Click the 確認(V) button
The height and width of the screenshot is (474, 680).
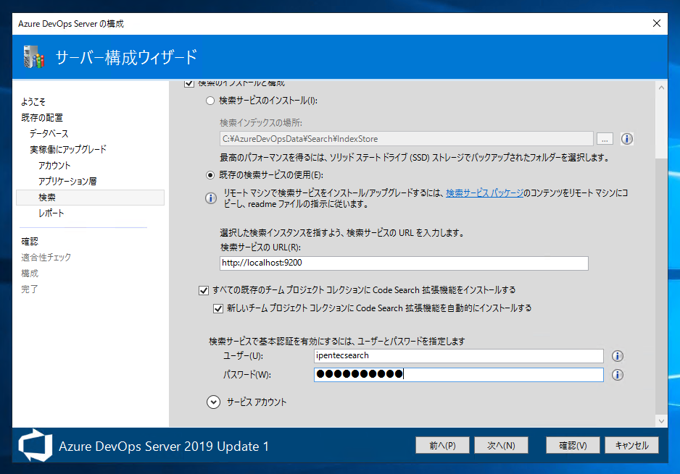(573, 445)
